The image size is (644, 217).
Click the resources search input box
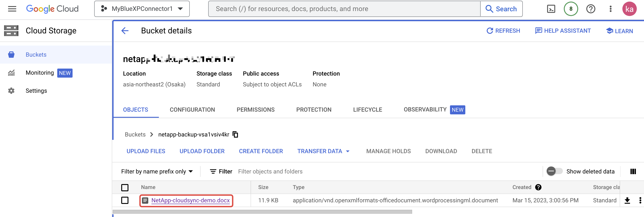click(344, 9)
